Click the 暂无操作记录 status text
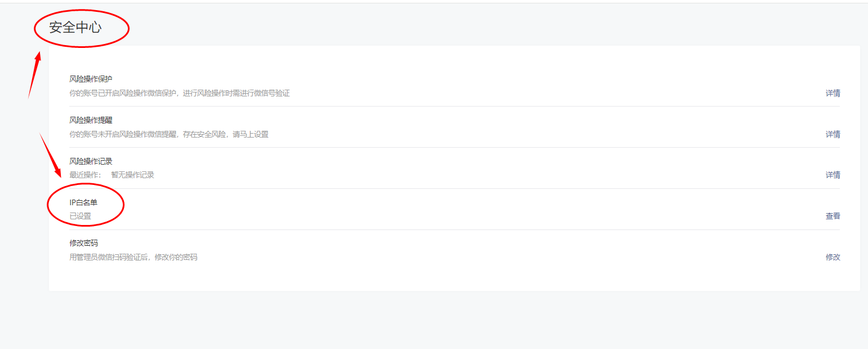The image size is (868, 349). click(132, 175)
